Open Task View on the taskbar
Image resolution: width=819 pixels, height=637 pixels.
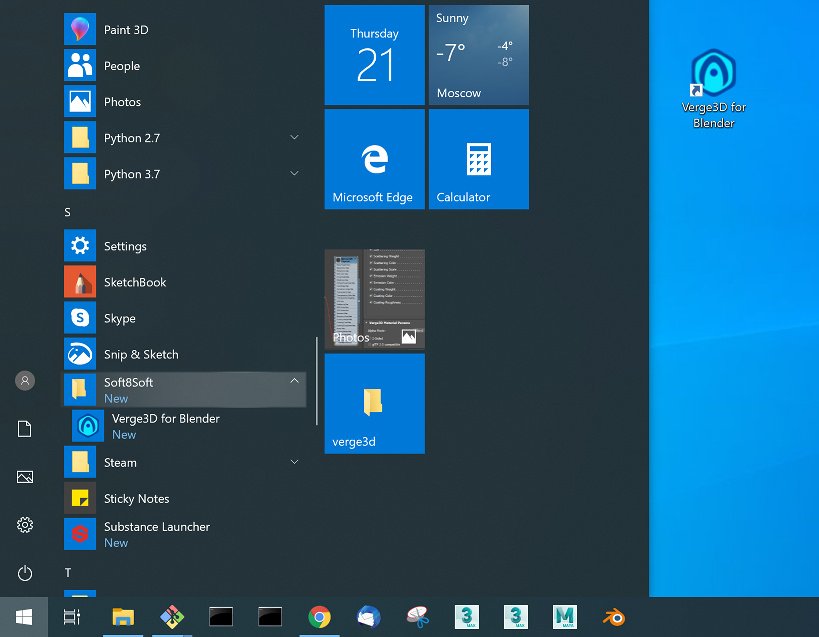click(x=72, y=617)
